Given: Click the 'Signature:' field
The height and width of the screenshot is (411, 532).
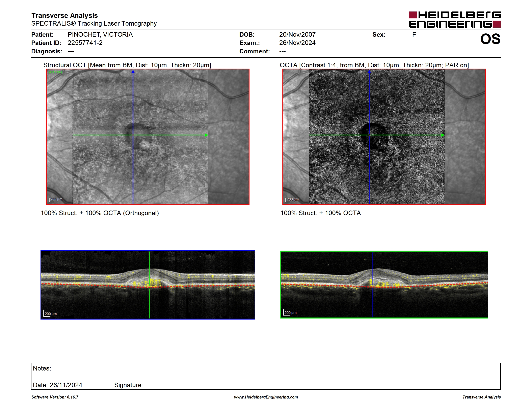Looking at the screenshot, I should tap(129, 385).
